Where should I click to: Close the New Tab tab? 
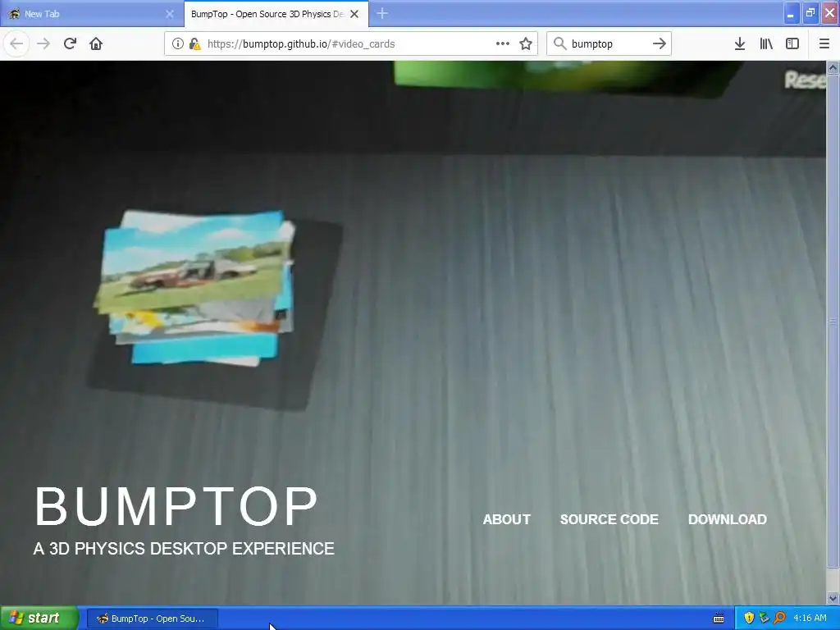pyautogui.click(x=170, y=14)
